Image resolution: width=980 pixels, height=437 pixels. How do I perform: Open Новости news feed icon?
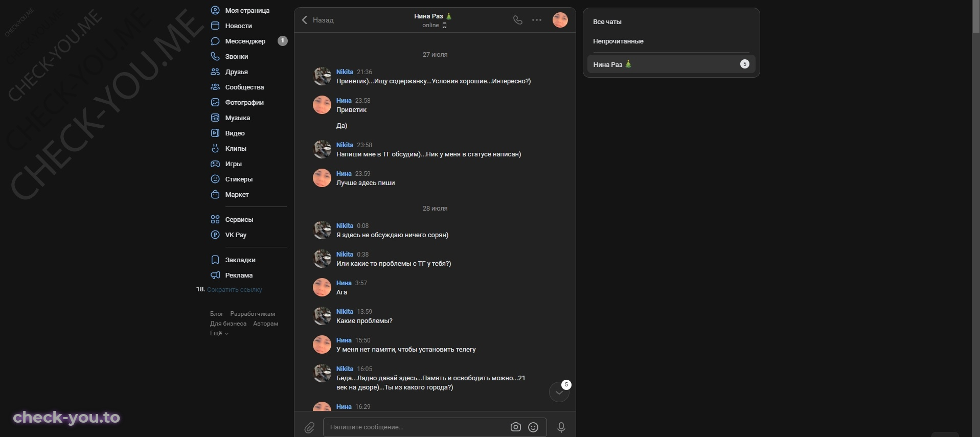[215, 26]
